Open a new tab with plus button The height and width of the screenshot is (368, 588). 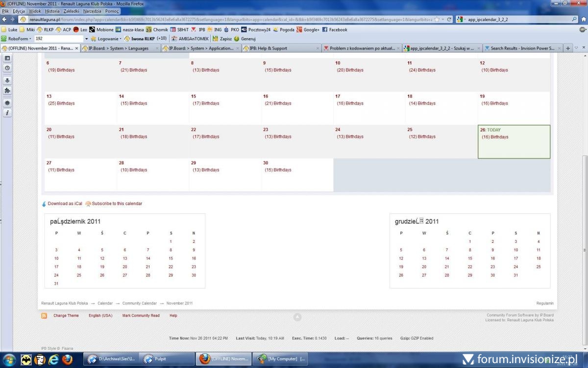[568, 48]
